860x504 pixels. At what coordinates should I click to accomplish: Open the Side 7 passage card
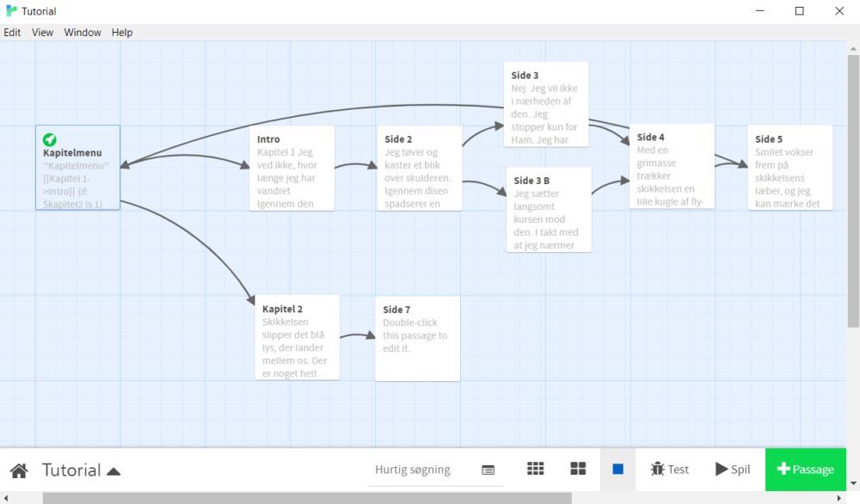tap(417, 338)
